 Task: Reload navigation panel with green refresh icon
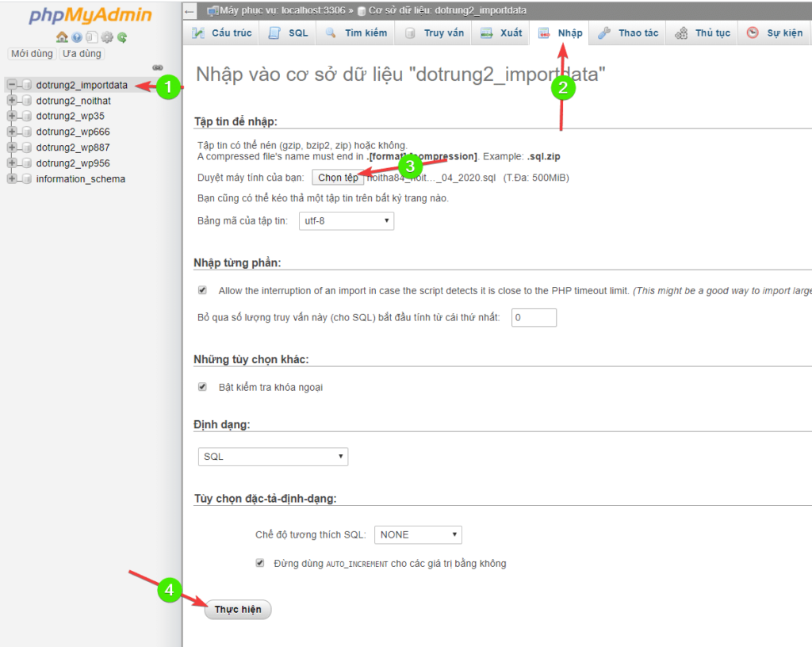[x=122, y=37]
